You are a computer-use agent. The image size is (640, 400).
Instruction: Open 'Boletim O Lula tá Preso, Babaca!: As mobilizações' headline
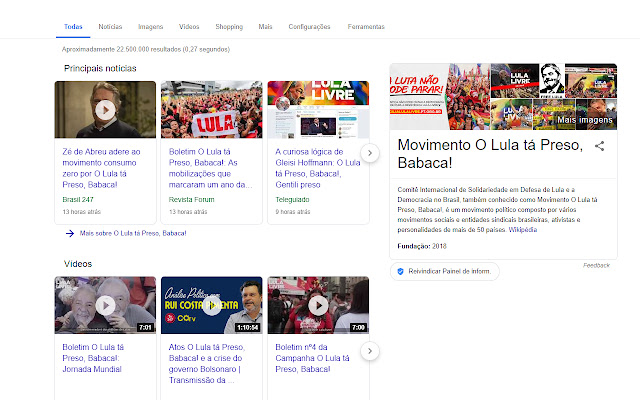210,168
